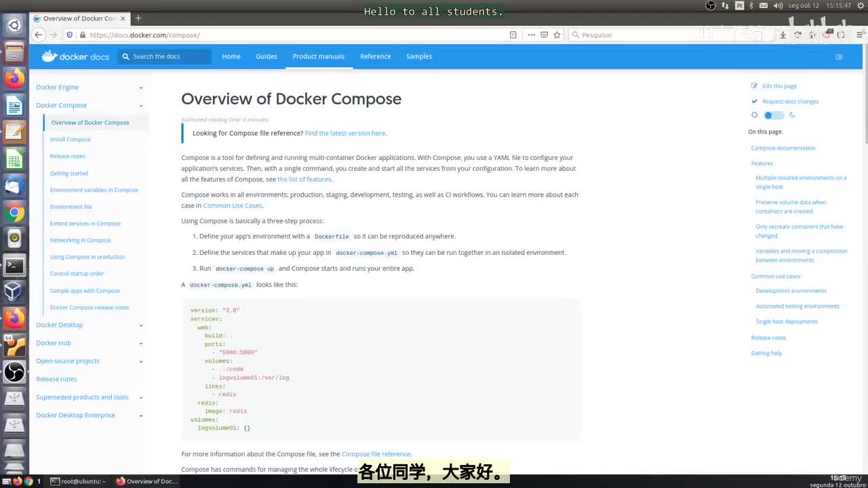868x488 pixels.
Task: Open the volume indicator in the top panel
Action: pyautogui.click(x=777, y=5)
